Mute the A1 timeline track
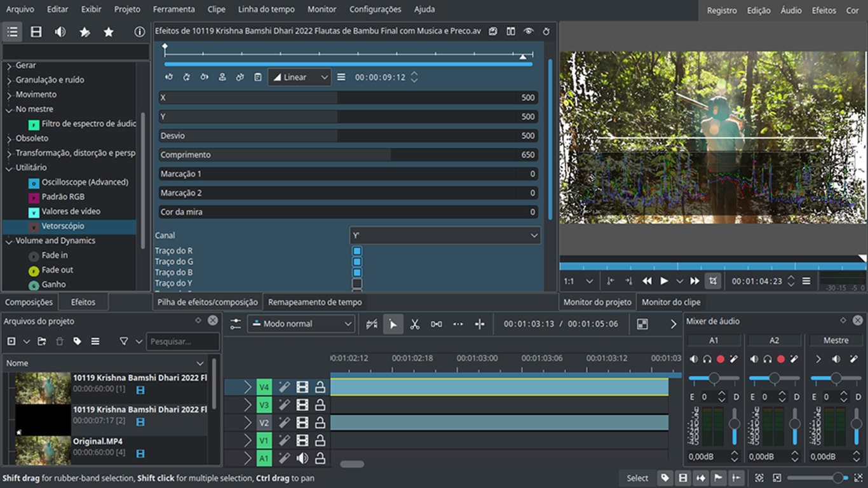 302,458
